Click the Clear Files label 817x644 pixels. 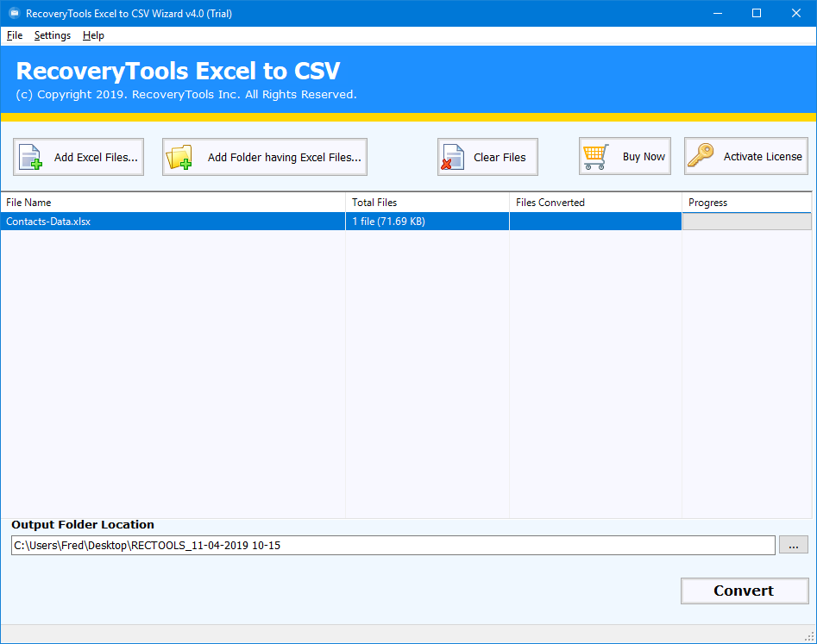click(x=500, y=157)
